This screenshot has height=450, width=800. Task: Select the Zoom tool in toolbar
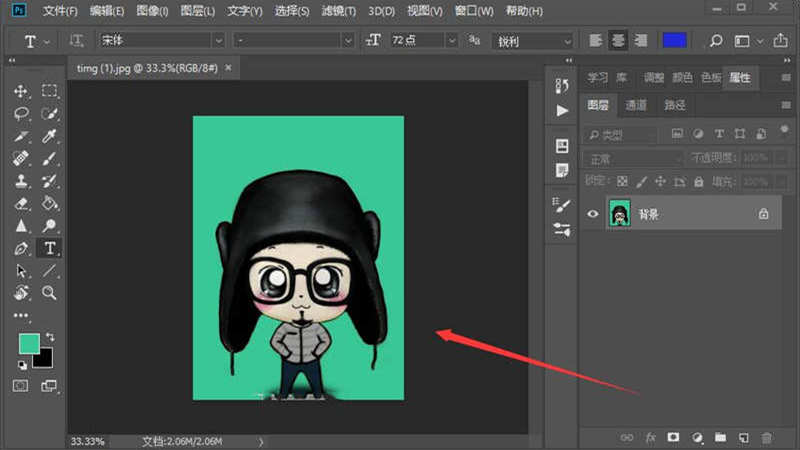tap(49, 293)
